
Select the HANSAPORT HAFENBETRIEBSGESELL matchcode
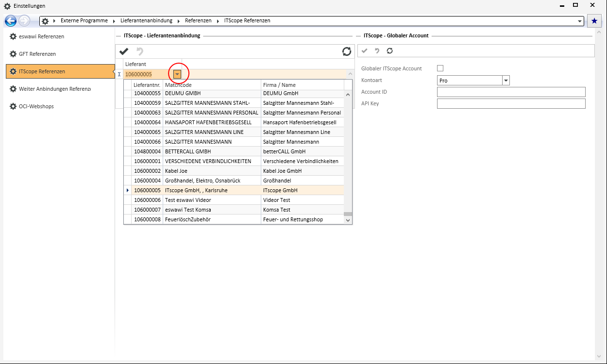[x=212, y=122]
